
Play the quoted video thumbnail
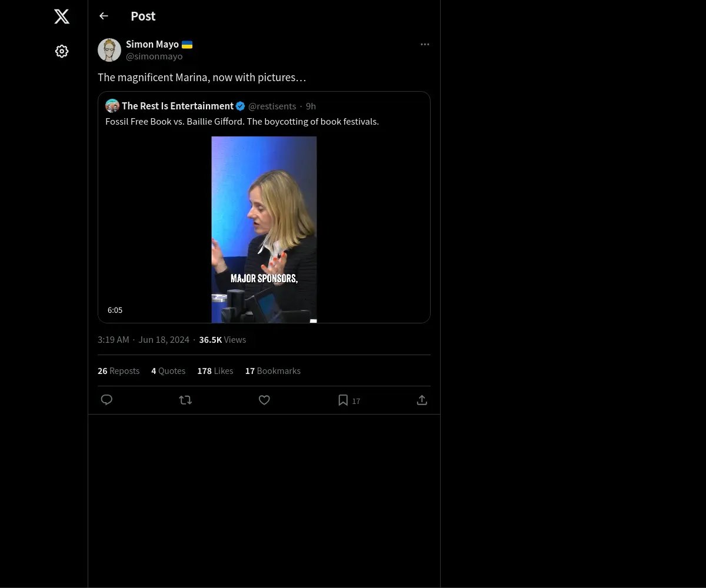[264, 229]
